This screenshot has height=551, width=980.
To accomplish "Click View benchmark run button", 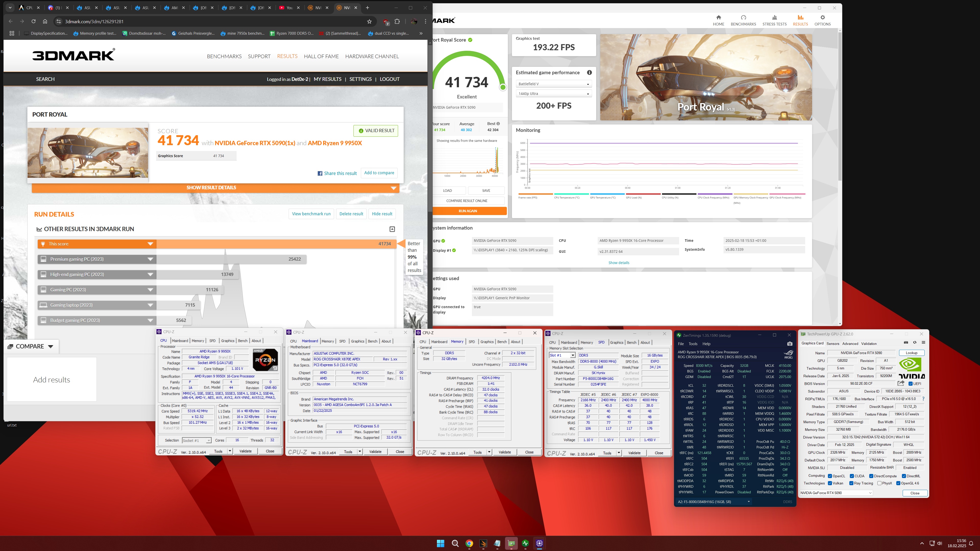I will 311,214.
